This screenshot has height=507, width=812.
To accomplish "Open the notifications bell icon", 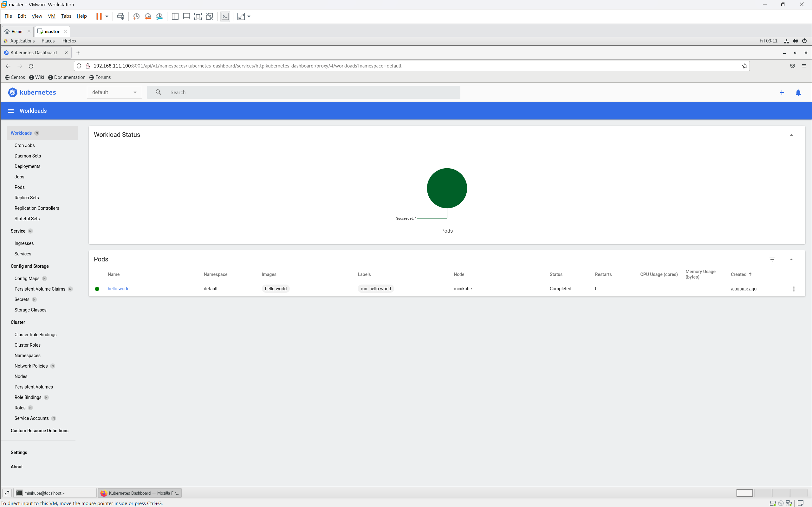I will coord(798,93).
